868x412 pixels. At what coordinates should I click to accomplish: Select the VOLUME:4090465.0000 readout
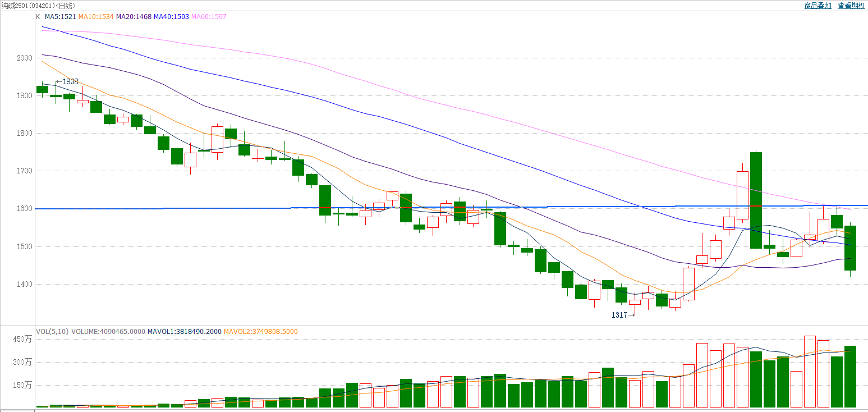pyautogui.click(x=108, y=332)
